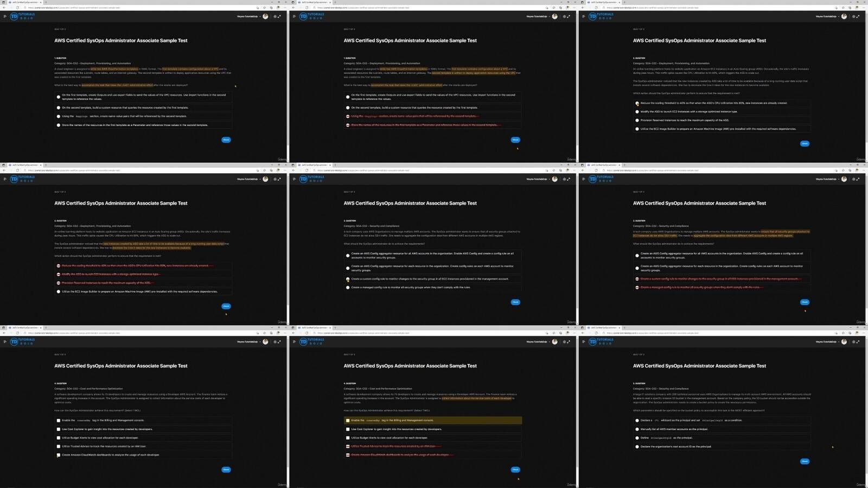Open Wayne-TutorialsDojo dropdown in question 1 frame with strikethroughs
868x488 pixels.
tap(538, 16)
